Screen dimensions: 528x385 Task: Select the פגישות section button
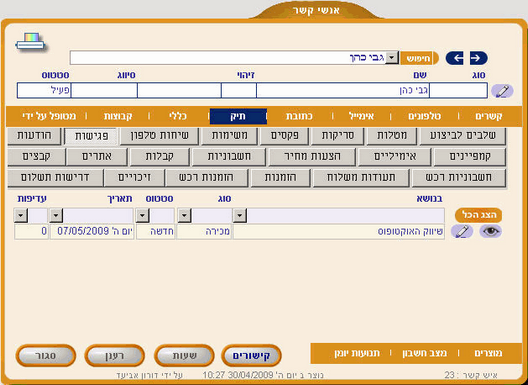tap(91, 136)
